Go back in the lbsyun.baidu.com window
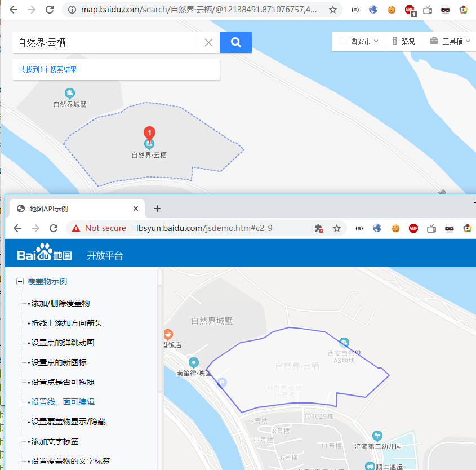This screenshot has width=476, height=470. (x=17, y=228)
